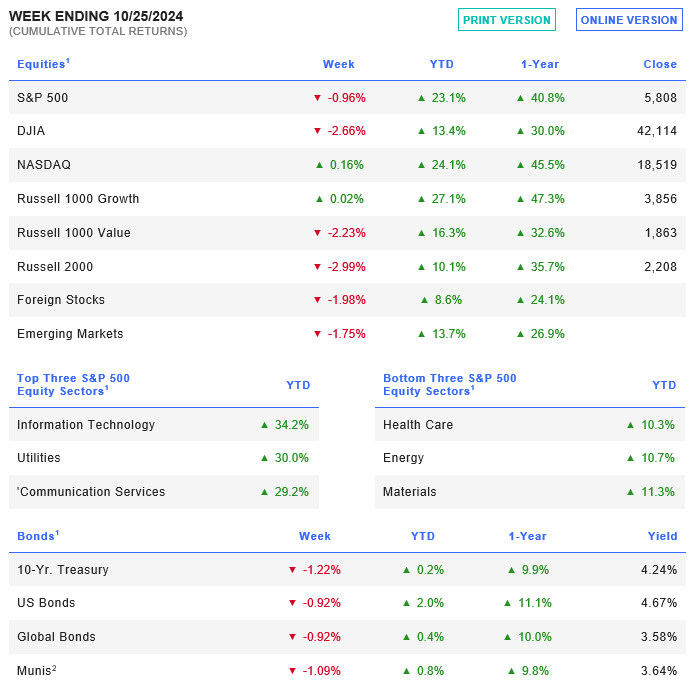Screen dimensions: 697x693
Task: Open the ONLINE VERSION button
Action: click(x=629, y=20)
